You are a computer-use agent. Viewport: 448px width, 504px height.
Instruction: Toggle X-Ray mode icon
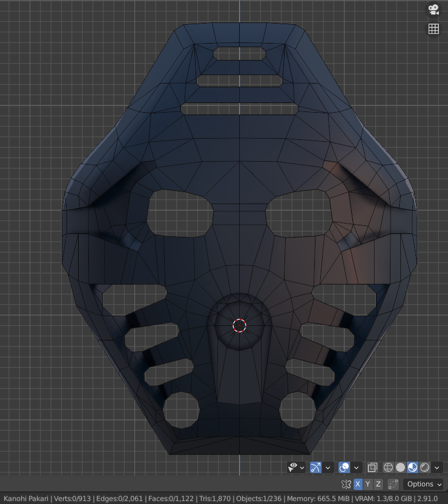pyautogui.click(x=372, y=468)
